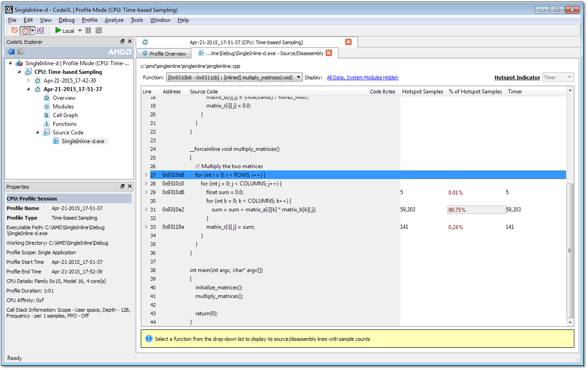Click the CPU: Time-based Sampling stopwatch icon
The image size is (588, 370).
pos(28,72)
